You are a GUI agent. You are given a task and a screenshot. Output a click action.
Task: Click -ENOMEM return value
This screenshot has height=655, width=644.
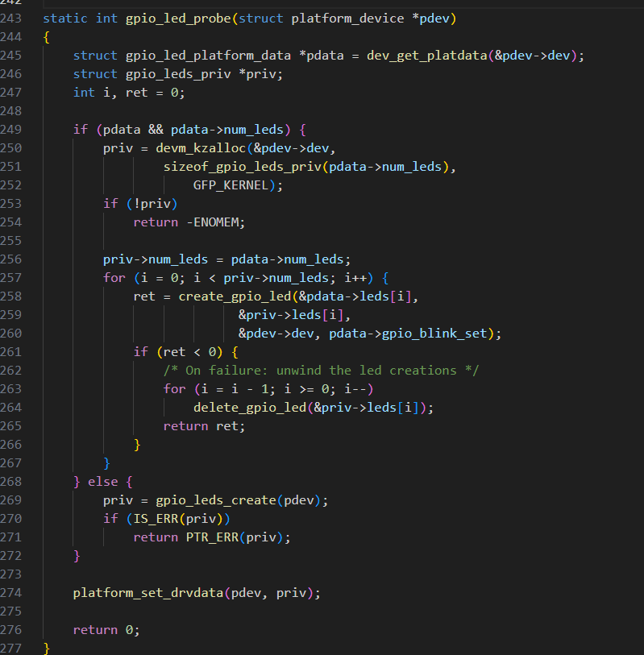[212, 222]
